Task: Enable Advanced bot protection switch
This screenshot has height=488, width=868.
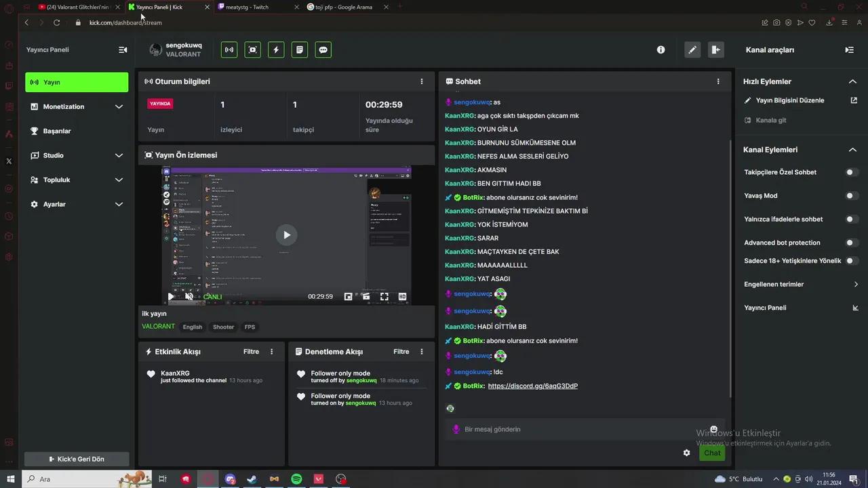Action: pos(852,243)
